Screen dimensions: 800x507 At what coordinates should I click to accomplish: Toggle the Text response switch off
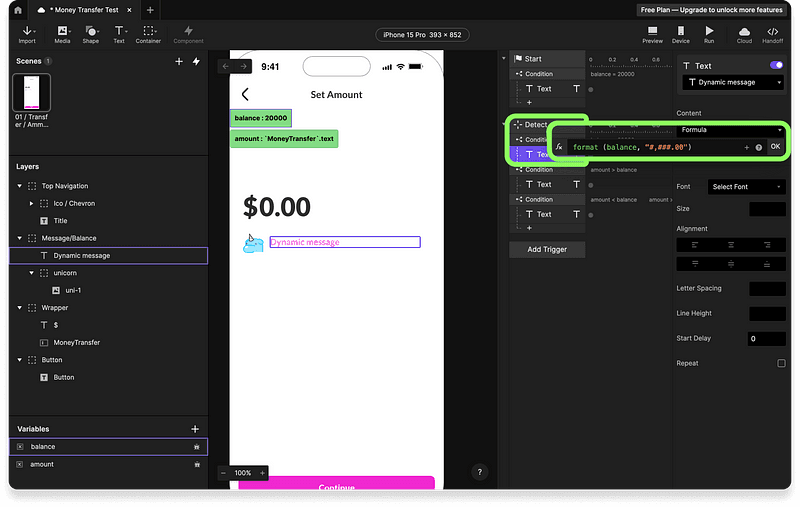pos(776,65)
